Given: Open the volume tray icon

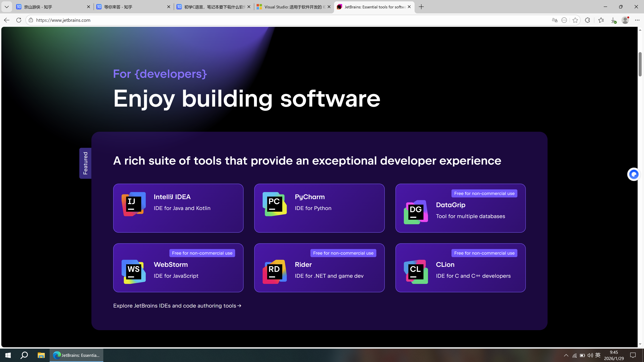Looking at the screenshot, I should click(x=590, y=355).
